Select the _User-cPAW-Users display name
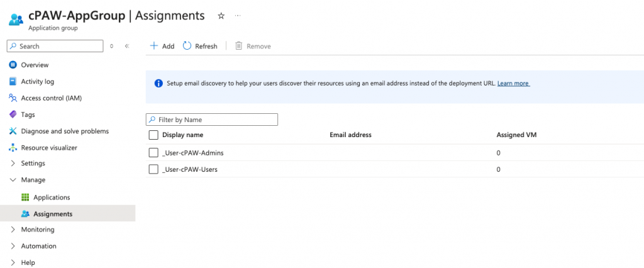The height and width of the screenshot is (268, 644). pos(190,169)
